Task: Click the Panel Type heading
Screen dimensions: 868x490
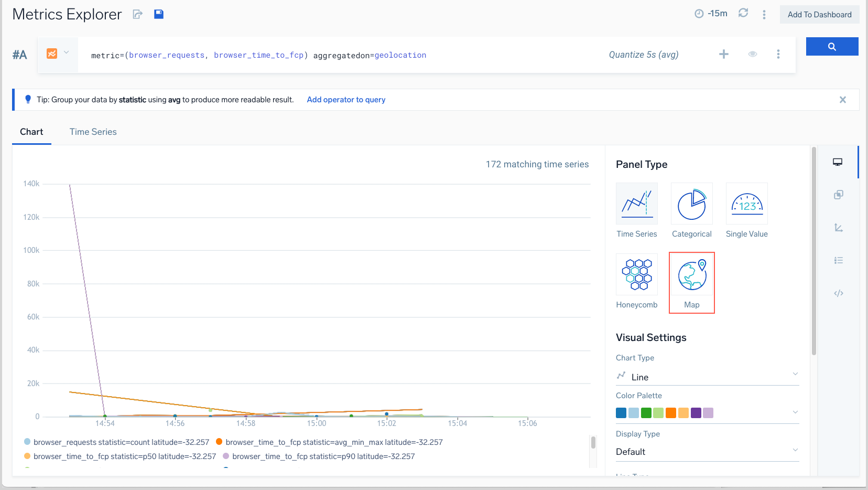Action: point(642,164)
